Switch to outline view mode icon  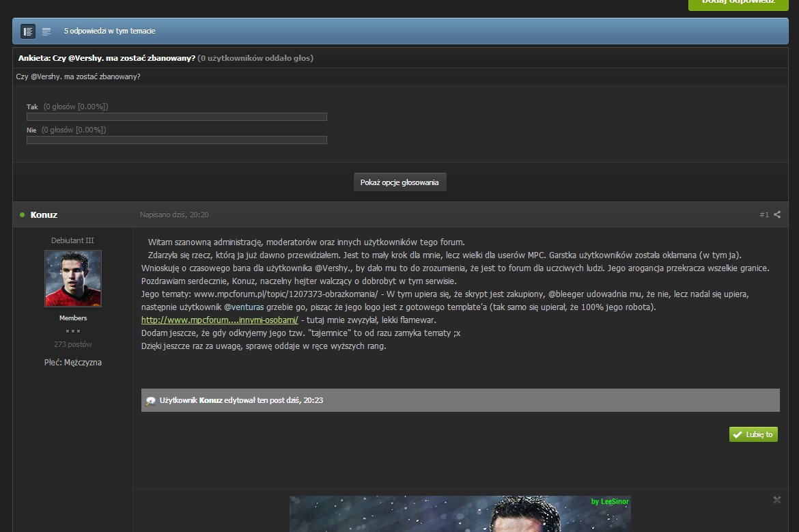46,31
